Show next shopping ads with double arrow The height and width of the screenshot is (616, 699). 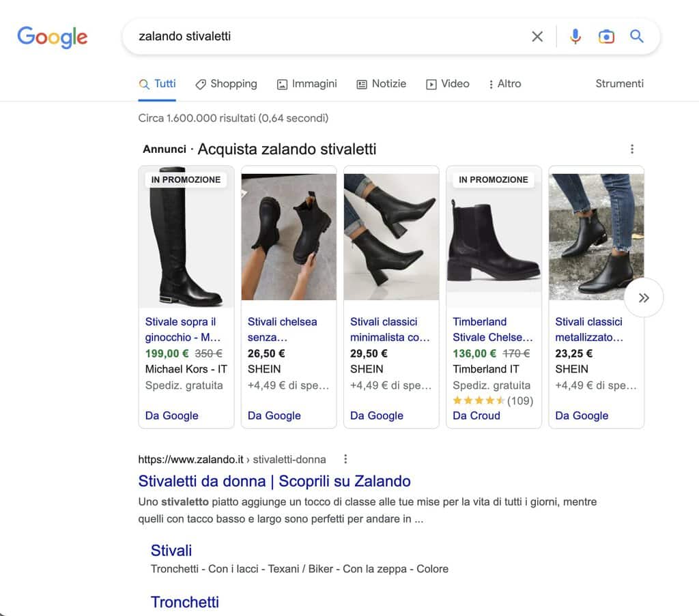[x=643, y=297]
